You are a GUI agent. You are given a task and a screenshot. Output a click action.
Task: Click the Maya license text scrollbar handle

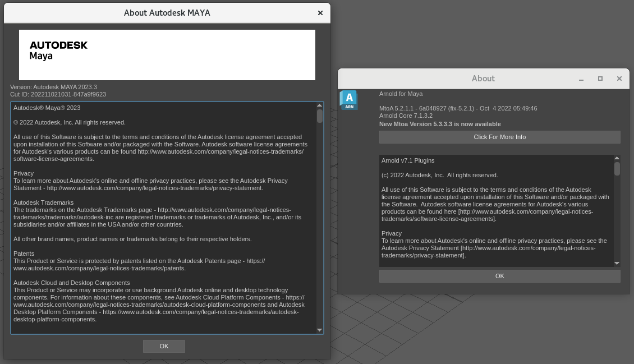click(319, 116)
